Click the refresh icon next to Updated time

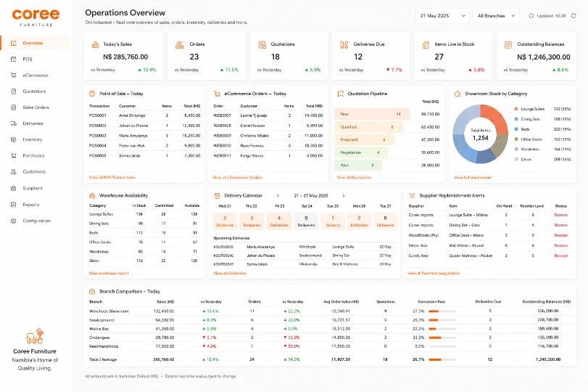[x=573, y=16]
